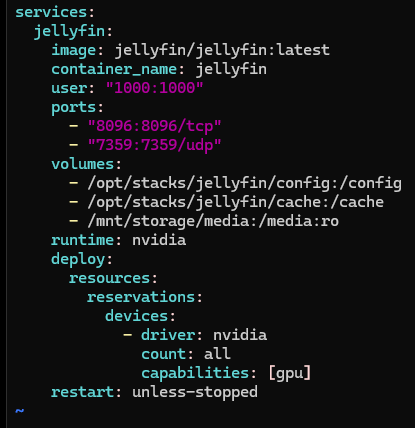Click the capabilities value [gpu]
Viewport: 415px width, 428px height.
(x=290, y=373)
